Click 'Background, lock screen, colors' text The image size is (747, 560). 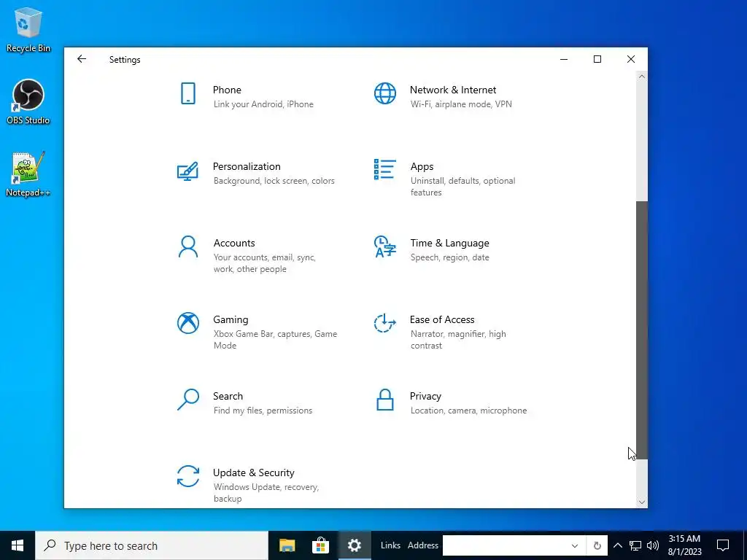pos(274,181)
